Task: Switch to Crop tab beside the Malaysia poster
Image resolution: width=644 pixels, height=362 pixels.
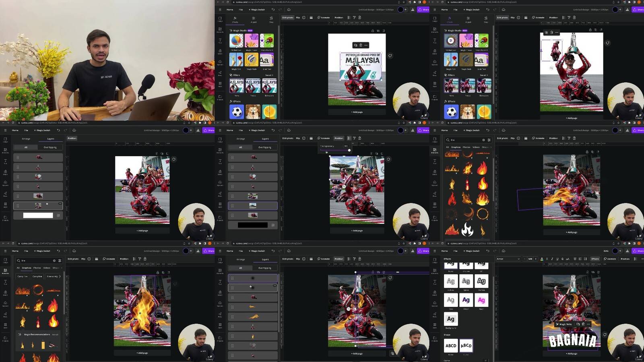Action: [271, 19]
